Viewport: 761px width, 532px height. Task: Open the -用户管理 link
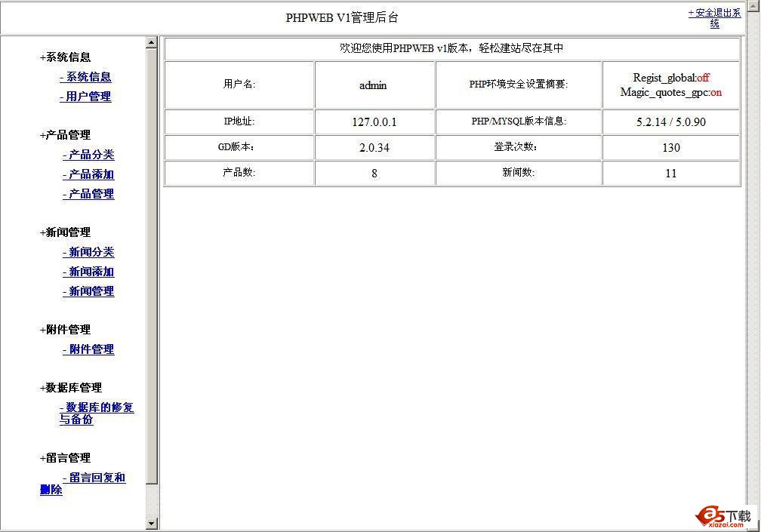click(85, 97)
